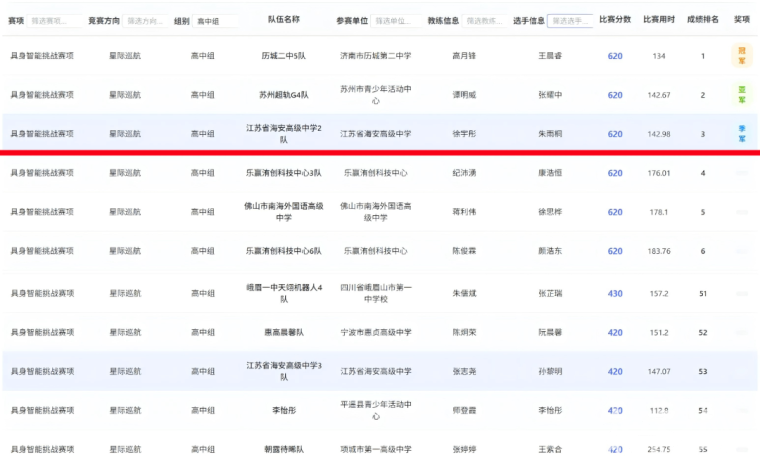
Task: Click the 奖项 column header
Action: [742, 19]
